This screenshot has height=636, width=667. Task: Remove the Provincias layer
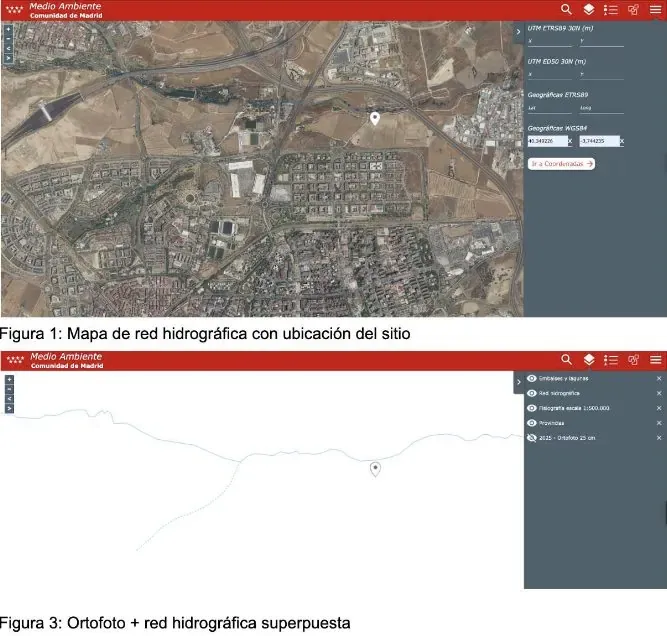tap(659, 423)
